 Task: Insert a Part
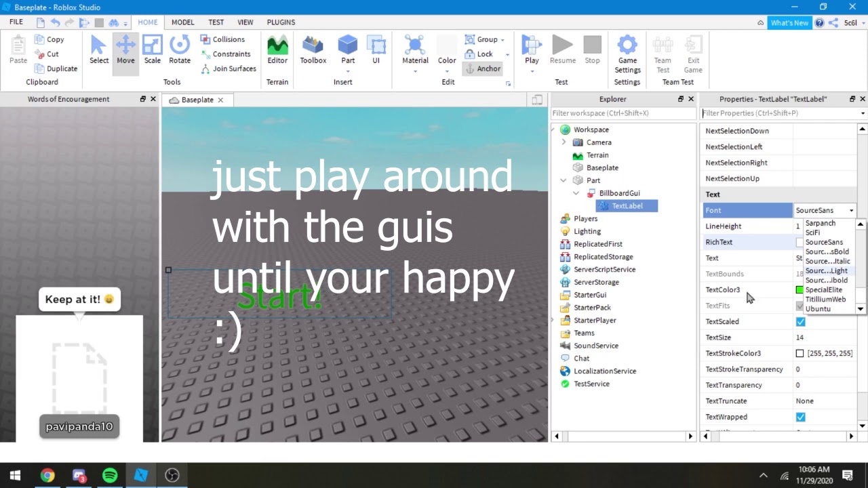(348, 50)
